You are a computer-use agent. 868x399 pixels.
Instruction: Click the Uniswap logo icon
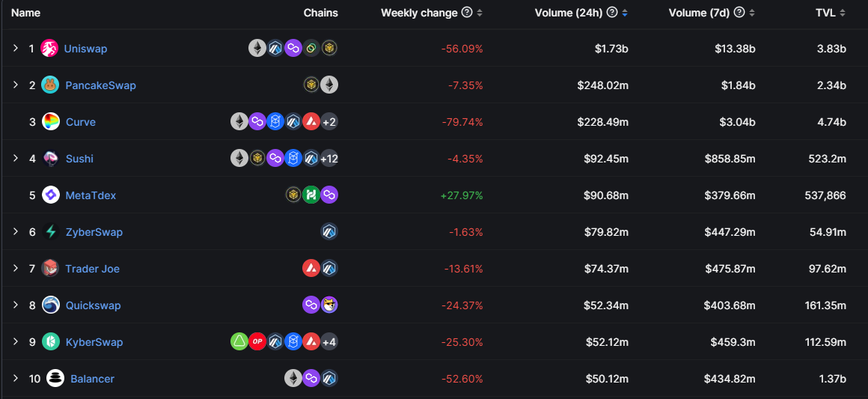[x=49, y=49]
